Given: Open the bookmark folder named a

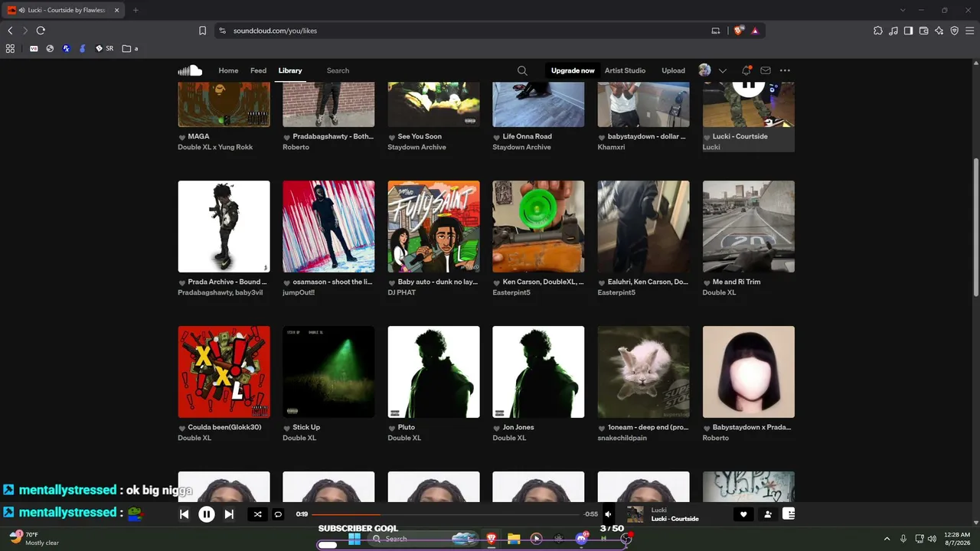Looking at the screenshot, I should click(x=131, y=48).
